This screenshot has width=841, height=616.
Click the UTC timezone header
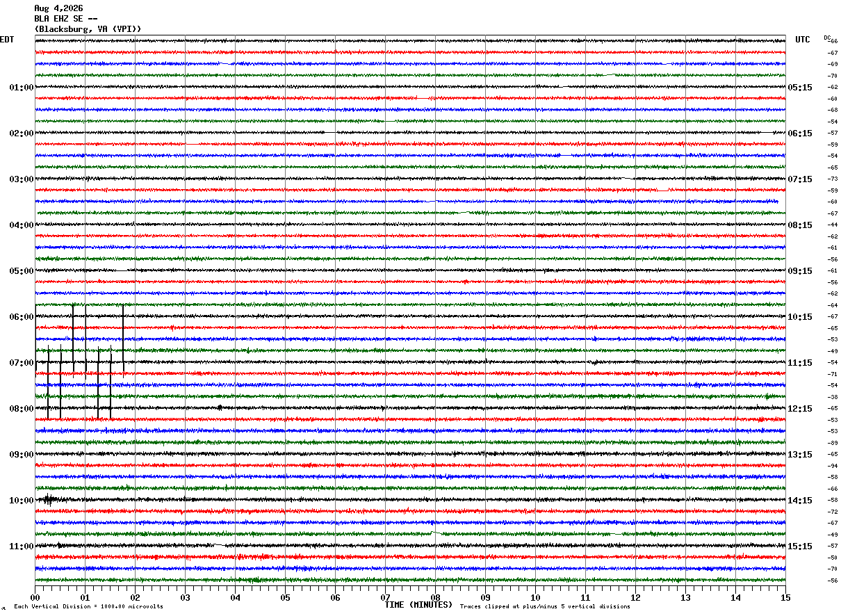pyautogui.click(x=803, y=40)
